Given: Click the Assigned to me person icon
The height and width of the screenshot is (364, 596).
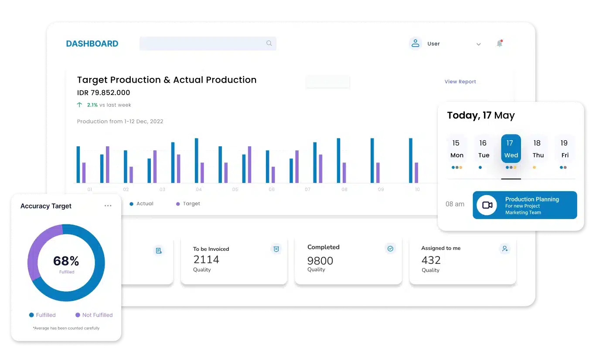Looking at the screenshot, I should coord(504,249).
